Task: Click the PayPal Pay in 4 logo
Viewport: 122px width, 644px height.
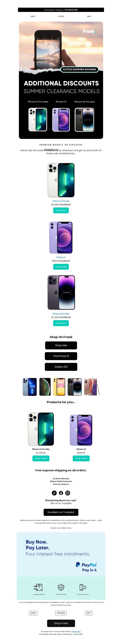Action: pos(86,567)
